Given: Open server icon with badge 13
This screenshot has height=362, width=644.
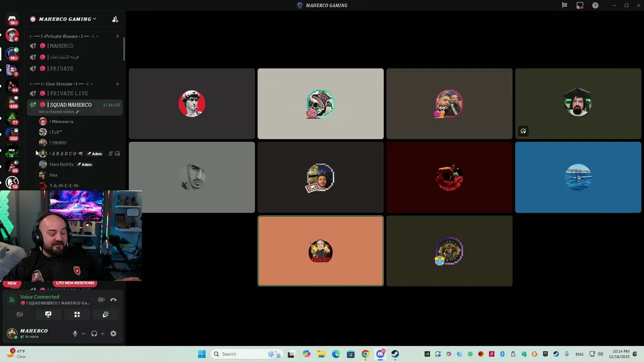Looking at the screenshot, I should tap(12, 183).
